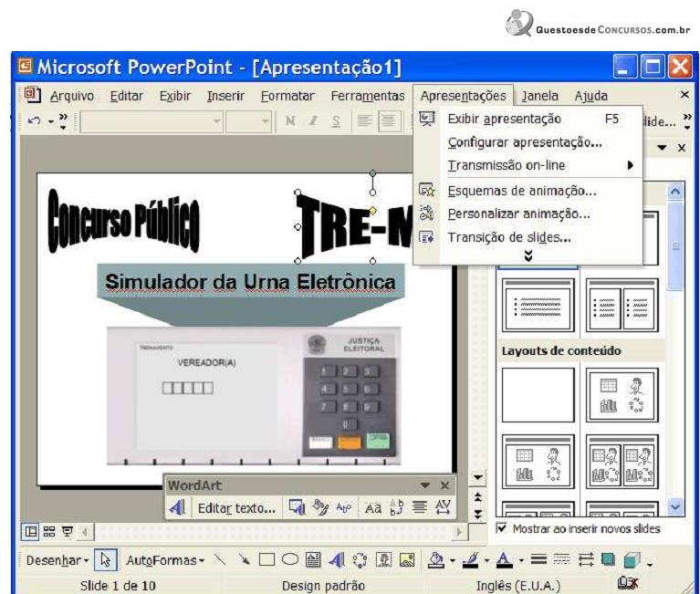Open the Exibir menu

point(175,96)
